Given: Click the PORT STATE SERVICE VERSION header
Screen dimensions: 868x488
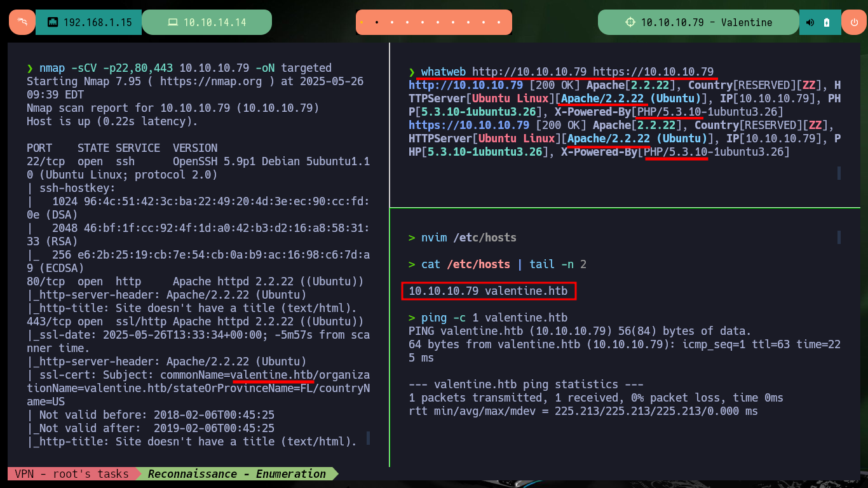Looking at the screenshot, I should tap(122, 148).
